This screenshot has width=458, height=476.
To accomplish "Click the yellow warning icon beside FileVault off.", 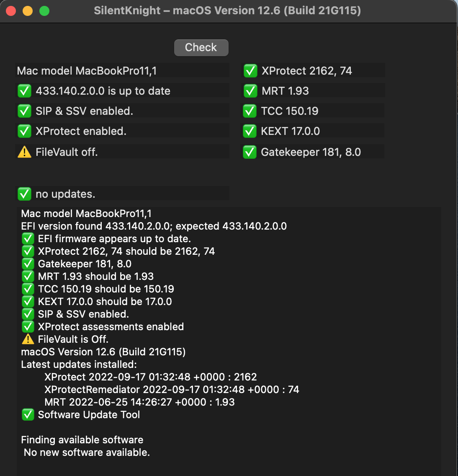I will pos(25,152).
